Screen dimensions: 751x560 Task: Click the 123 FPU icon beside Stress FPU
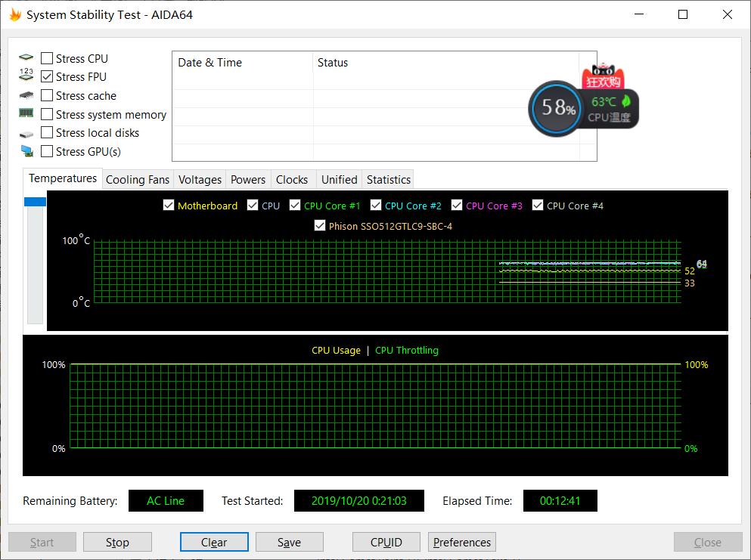26,76
